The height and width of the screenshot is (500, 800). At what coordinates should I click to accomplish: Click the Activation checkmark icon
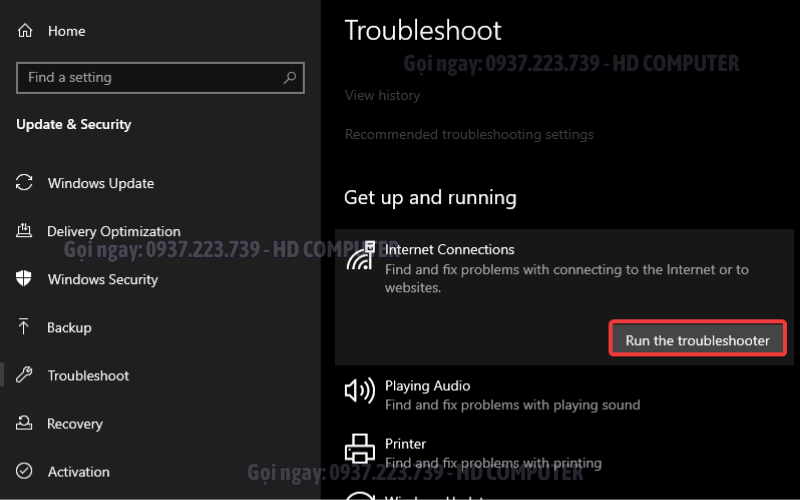pos(24,471)
